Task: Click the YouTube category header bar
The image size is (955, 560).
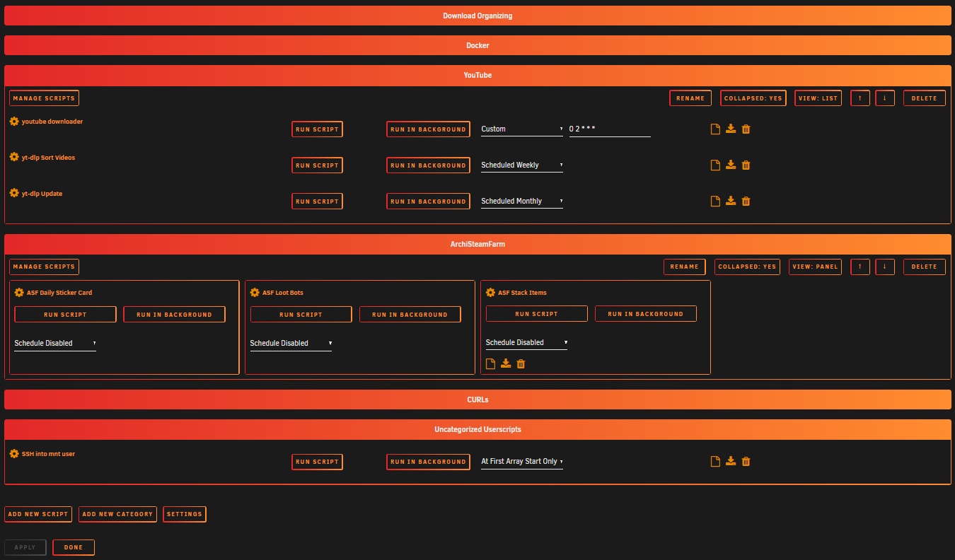Action: click(477, 75)
